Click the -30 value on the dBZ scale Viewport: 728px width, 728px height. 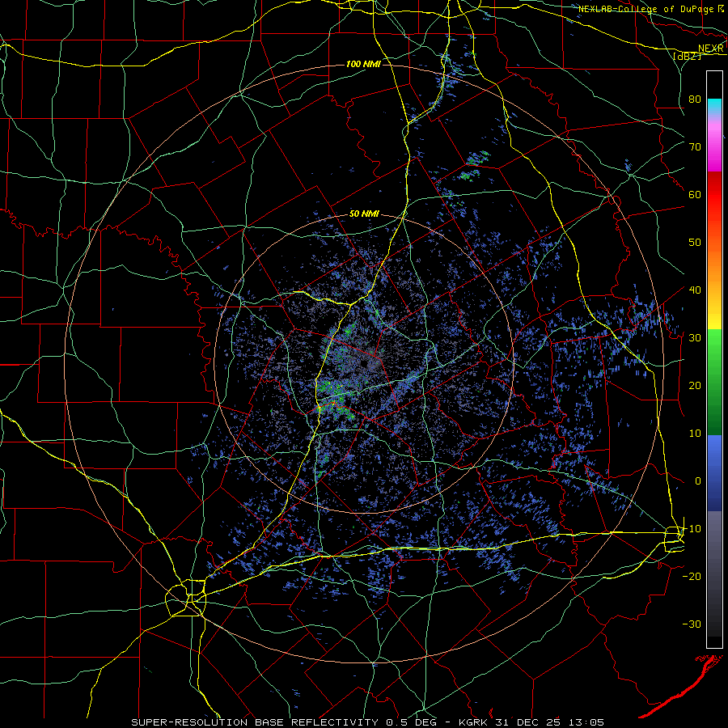[692, 624]
